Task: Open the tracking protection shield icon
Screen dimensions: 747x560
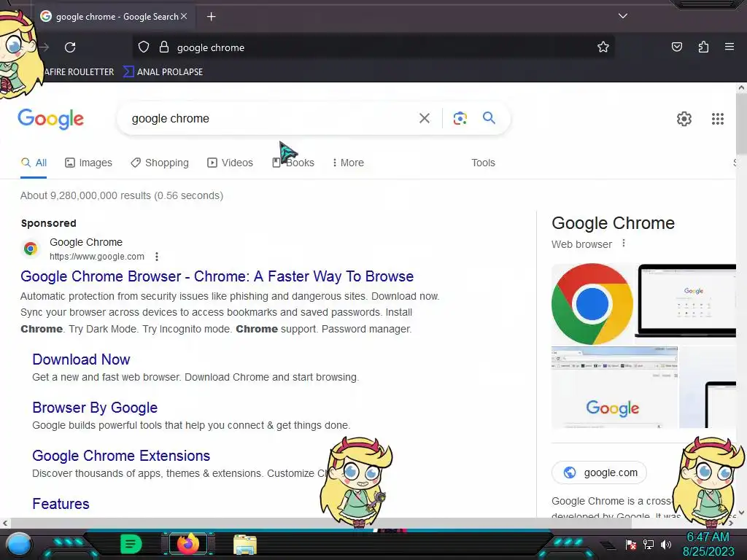Action: (144, 47)
